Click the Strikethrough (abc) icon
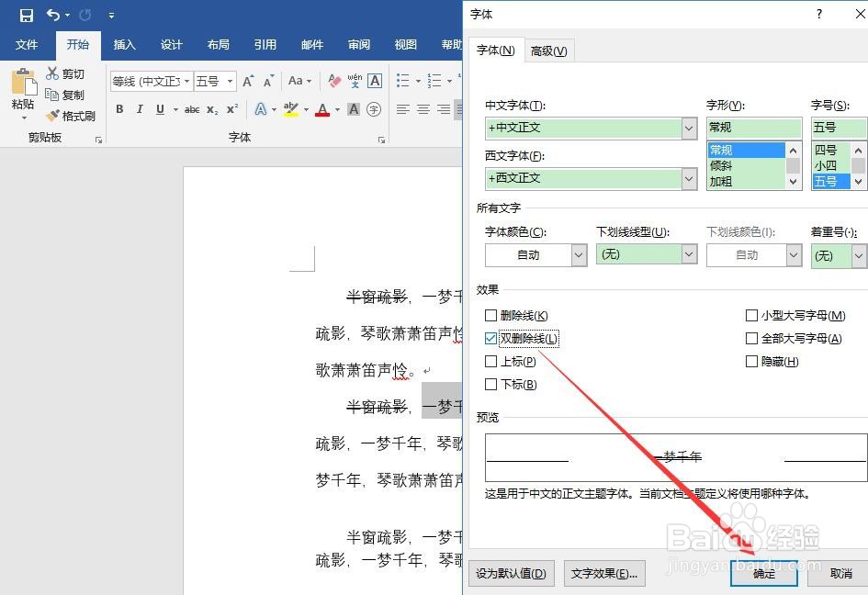The width and height of the screenshot is (868, 595). pos(191,109)
